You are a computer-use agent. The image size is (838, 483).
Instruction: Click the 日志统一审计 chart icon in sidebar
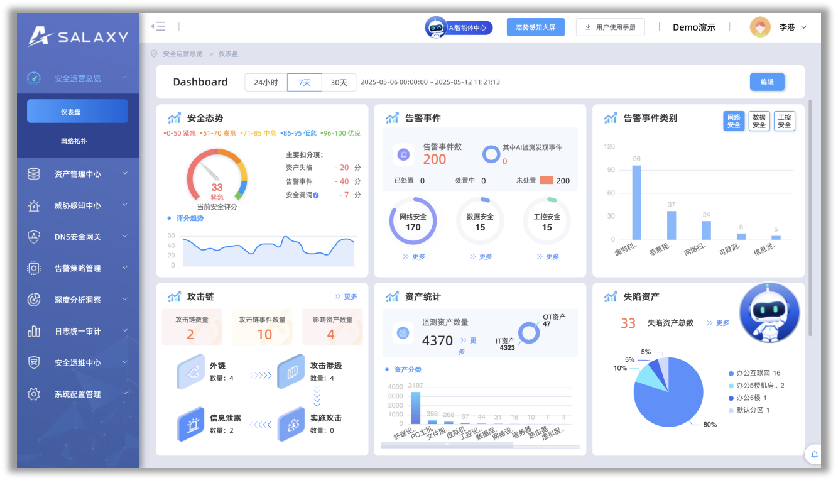(34, 331)
